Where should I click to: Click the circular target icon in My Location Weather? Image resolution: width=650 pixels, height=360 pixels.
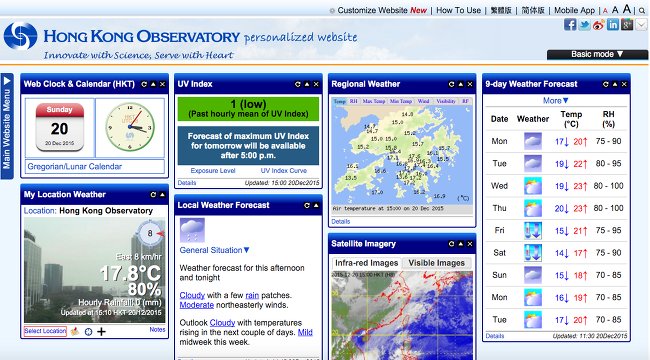(x=88, y=331)
